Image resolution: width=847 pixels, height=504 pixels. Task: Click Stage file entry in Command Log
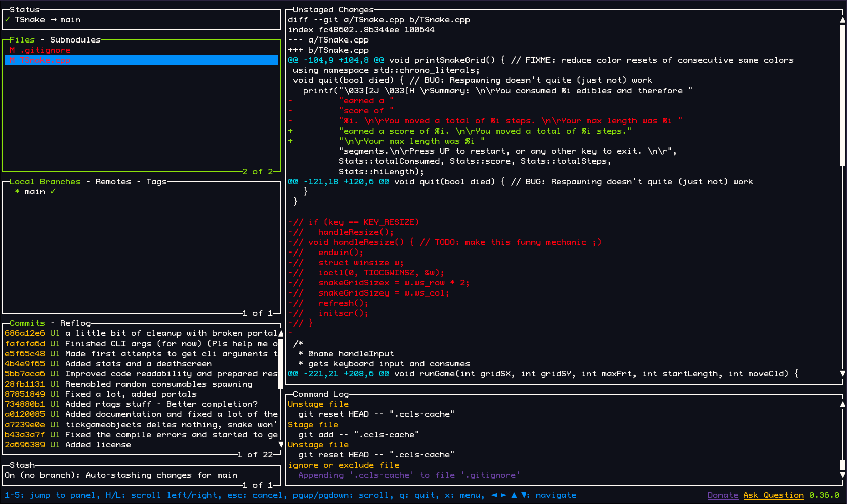(x=313, y=425)
